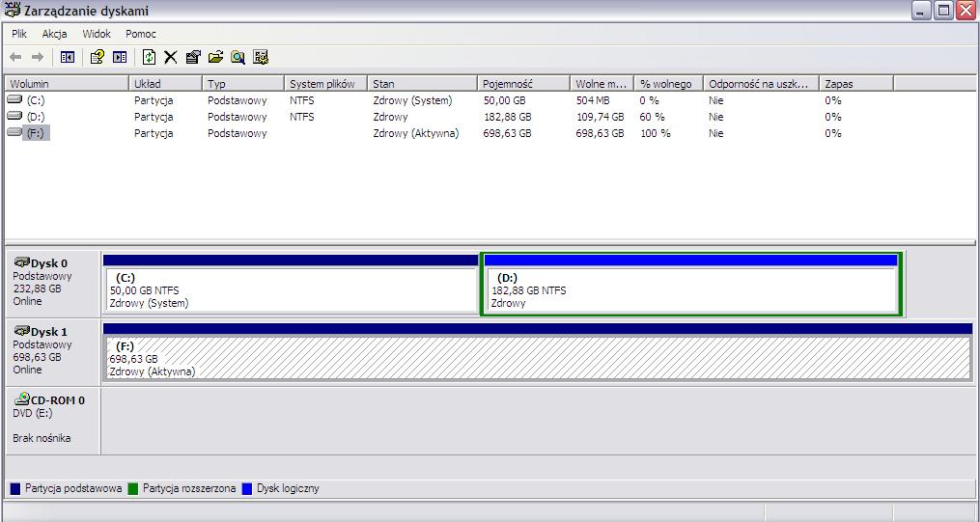Click the (D:) volume label in list

coord(36,116)
